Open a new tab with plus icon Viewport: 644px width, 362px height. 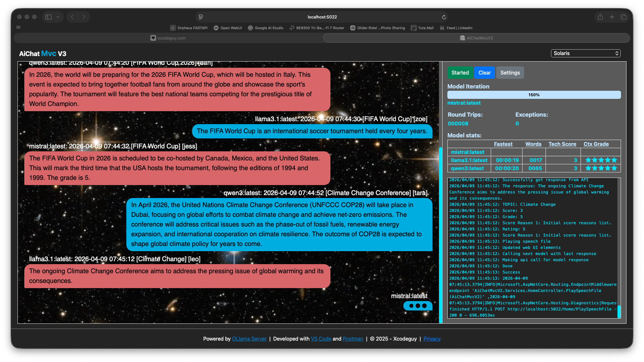[612, 17]
